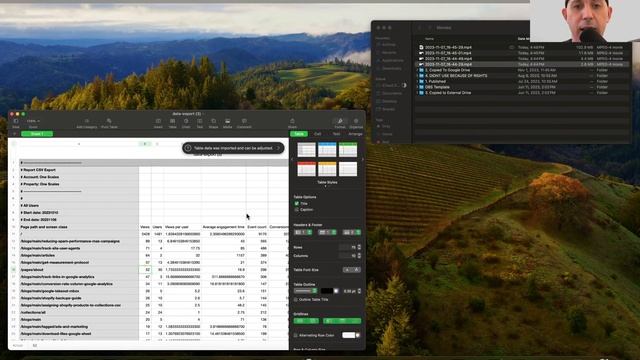Switch to the Text inspector tab
The image size is (640, 360).
click(x=336, y=134)
